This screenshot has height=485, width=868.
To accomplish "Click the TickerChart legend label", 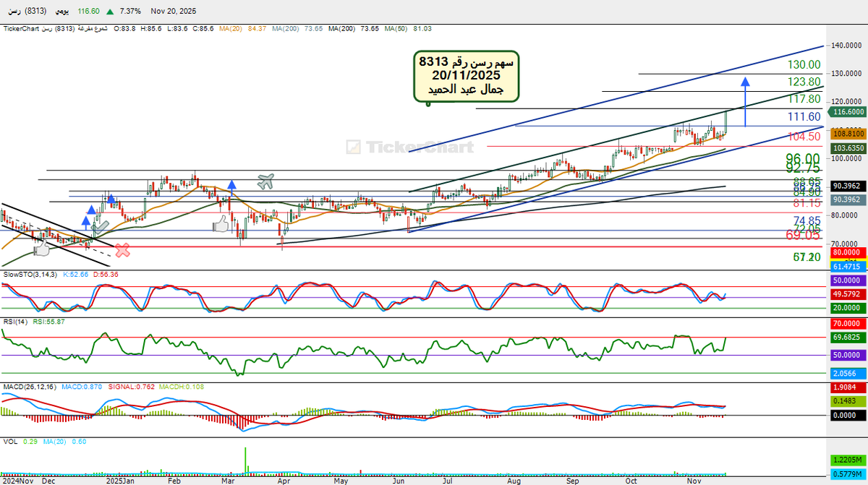I will 20,28.
